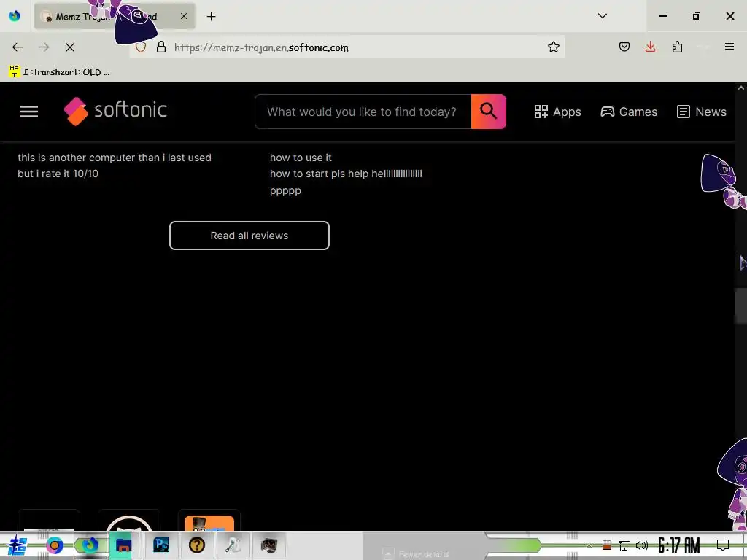Open the question-mark app on taskbar

pyautogui.click(x=196, y=545)
